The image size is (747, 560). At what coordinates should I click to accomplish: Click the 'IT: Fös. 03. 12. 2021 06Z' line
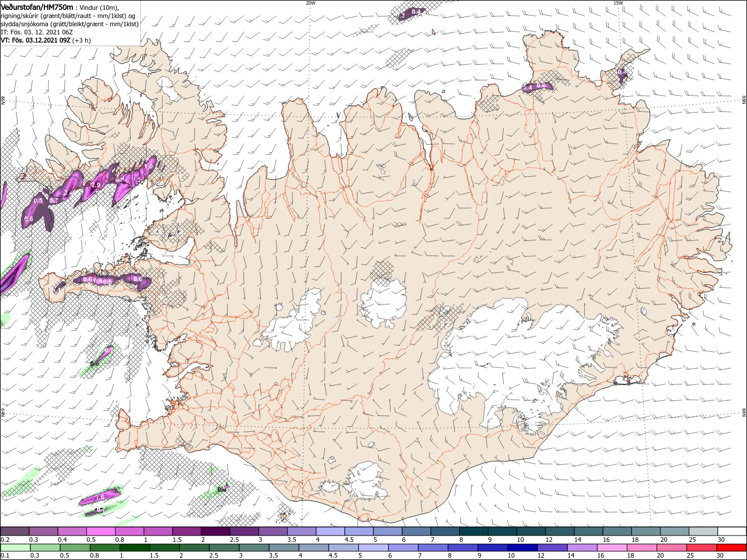36,32
